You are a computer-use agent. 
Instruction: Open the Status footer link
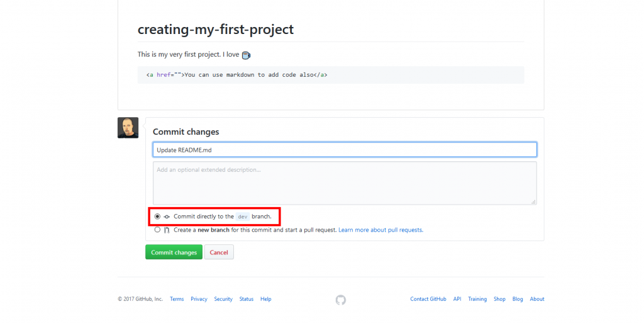click(247, 299)
